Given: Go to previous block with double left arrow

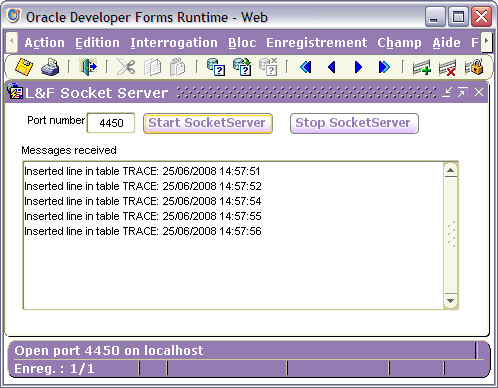Looking at the screenshot, I should (306, 67).
